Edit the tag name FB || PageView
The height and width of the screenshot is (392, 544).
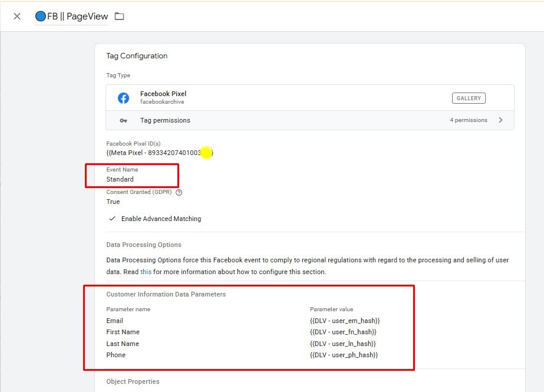click(x=77, y=17)
